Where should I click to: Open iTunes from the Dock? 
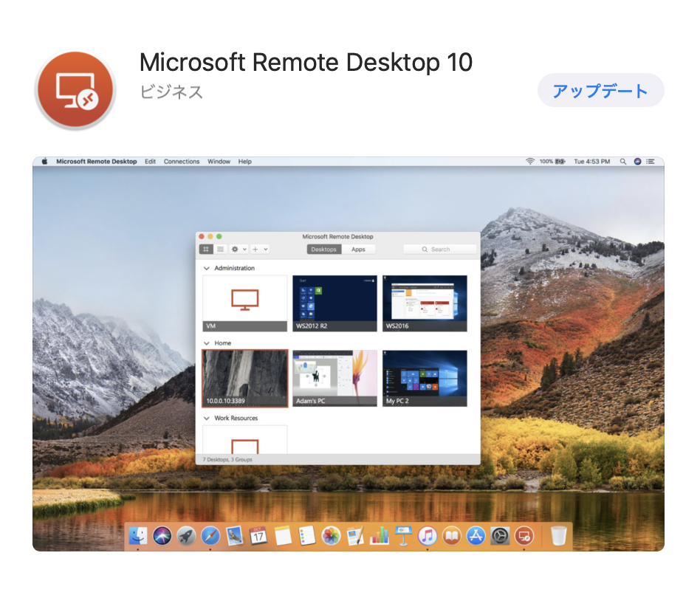[x=428, y=536]
